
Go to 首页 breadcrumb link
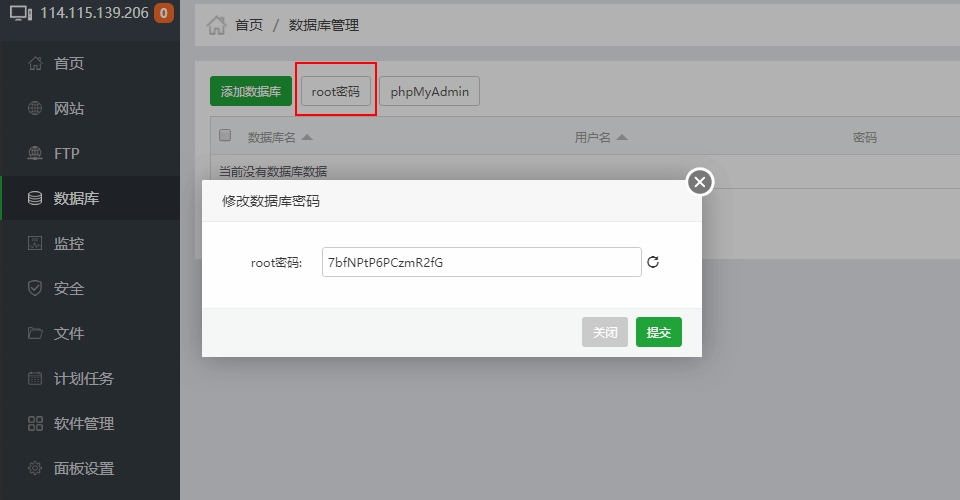coord(249,25)
